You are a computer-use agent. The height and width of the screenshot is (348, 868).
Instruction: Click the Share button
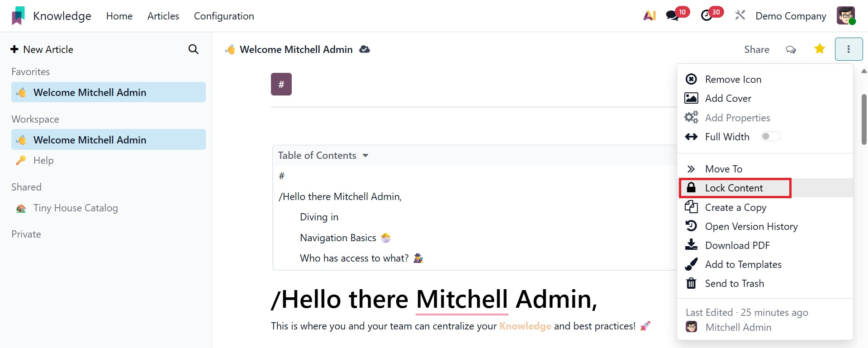click(756, 49)
